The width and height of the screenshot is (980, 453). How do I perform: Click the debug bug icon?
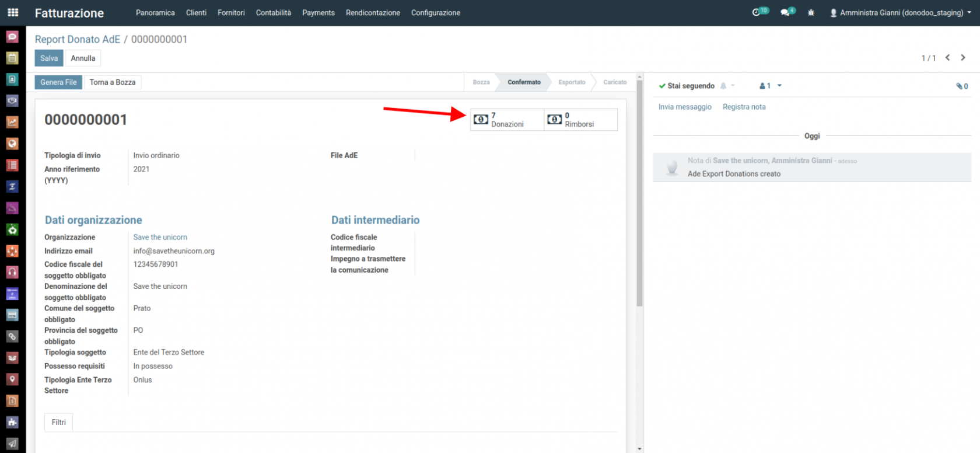pyautogui.click(x=811, y=12)
